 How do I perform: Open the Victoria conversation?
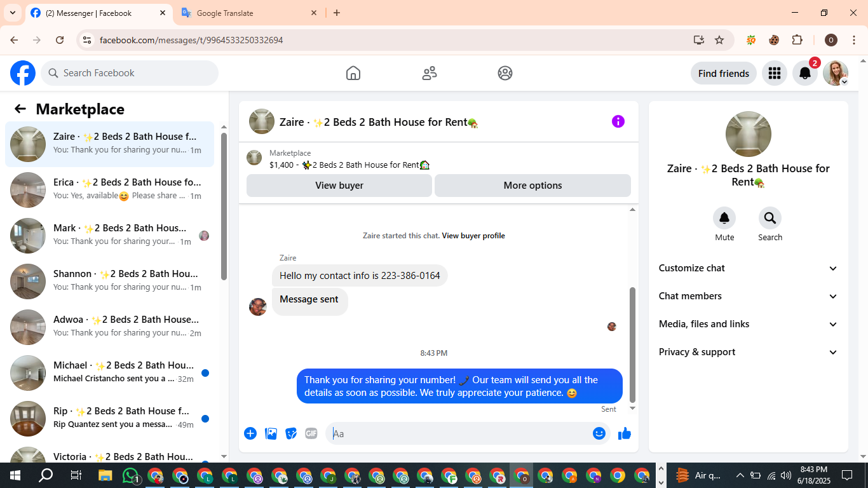(109, 452)
